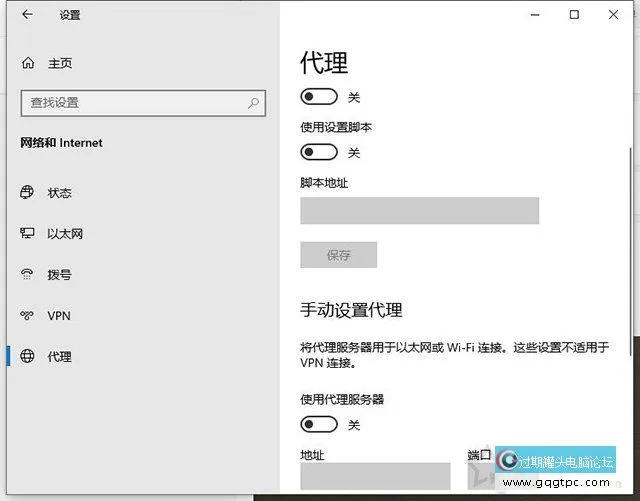
Task: Turn on the 使用代理服务器 switch
Action: (x=319, y=425)
